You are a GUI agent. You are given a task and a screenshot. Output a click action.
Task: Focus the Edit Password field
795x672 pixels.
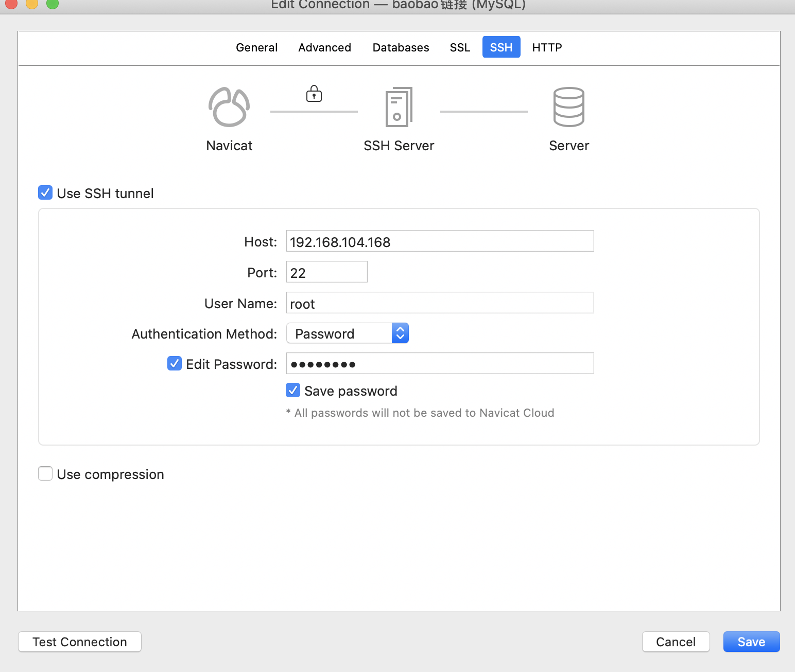(x=440, y=364)
